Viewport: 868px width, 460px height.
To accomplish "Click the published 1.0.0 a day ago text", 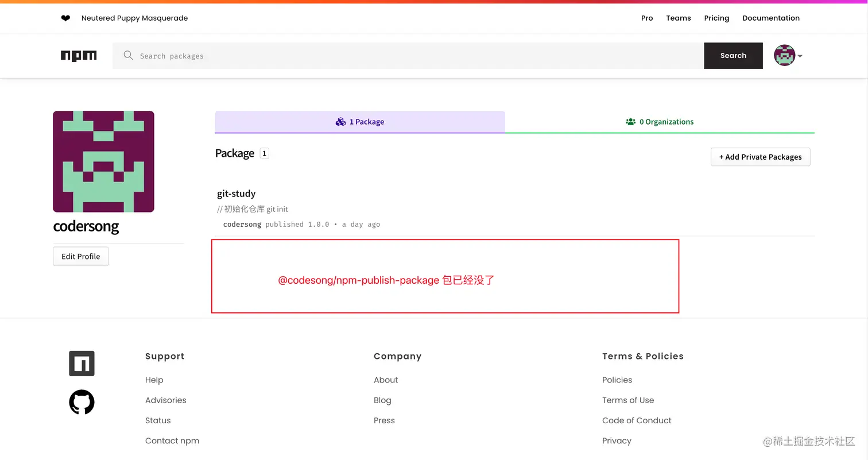I will [323, 225].
